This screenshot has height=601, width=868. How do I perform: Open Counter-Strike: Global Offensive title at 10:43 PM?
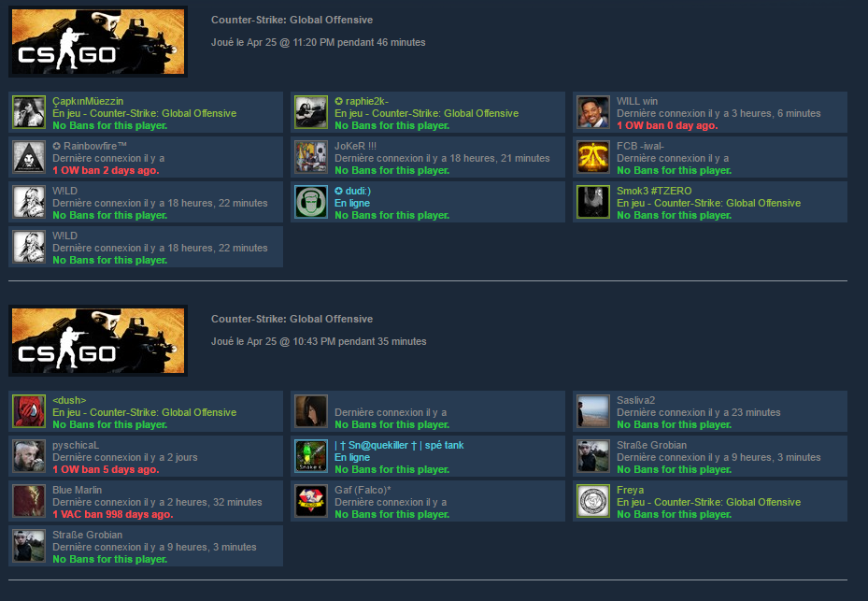click(292, 319)
